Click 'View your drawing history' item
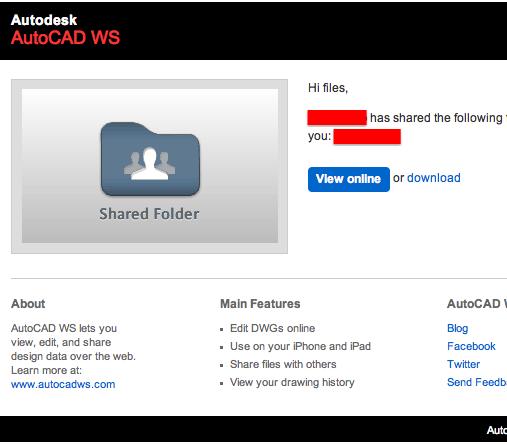The image size is (507, 445). click(292, 382)
